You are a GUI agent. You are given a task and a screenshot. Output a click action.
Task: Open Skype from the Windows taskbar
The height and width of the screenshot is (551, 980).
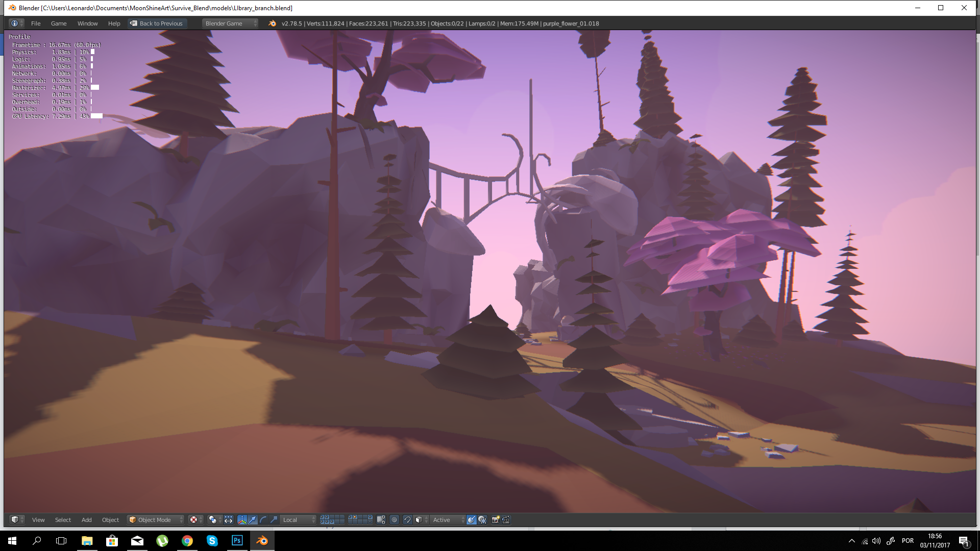(x=212, y=540)
